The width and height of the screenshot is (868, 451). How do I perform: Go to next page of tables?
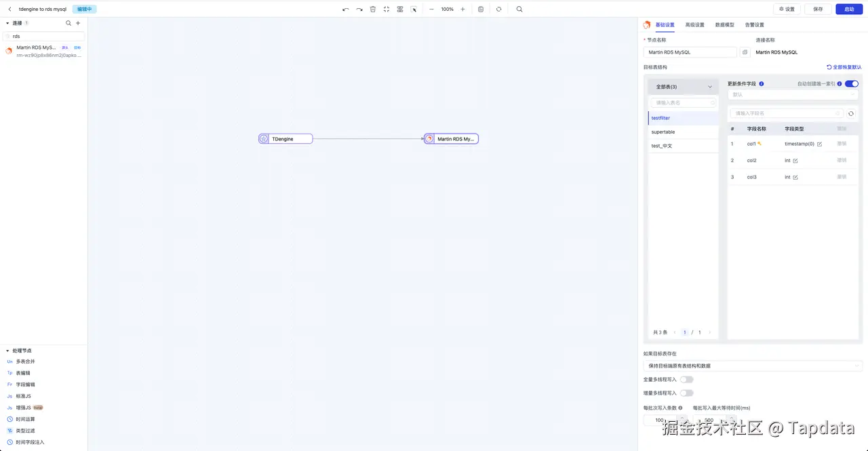coord(709,332)
